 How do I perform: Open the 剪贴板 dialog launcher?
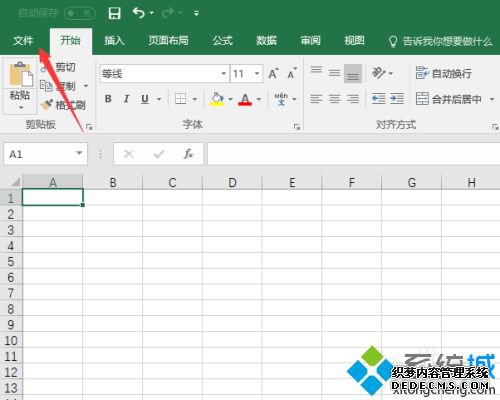[x=89, y=127]
